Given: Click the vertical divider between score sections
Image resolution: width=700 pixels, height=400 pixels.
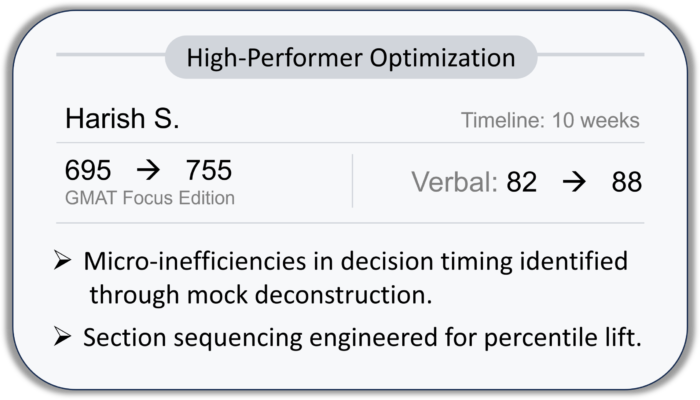Looking at the screenshot, I should pyautogui.click(x=352, y=181).
